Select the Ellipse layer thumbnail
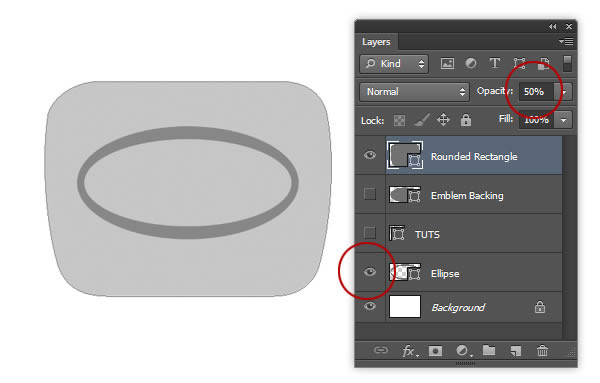 pyautogui.click(x=405, y=273)
